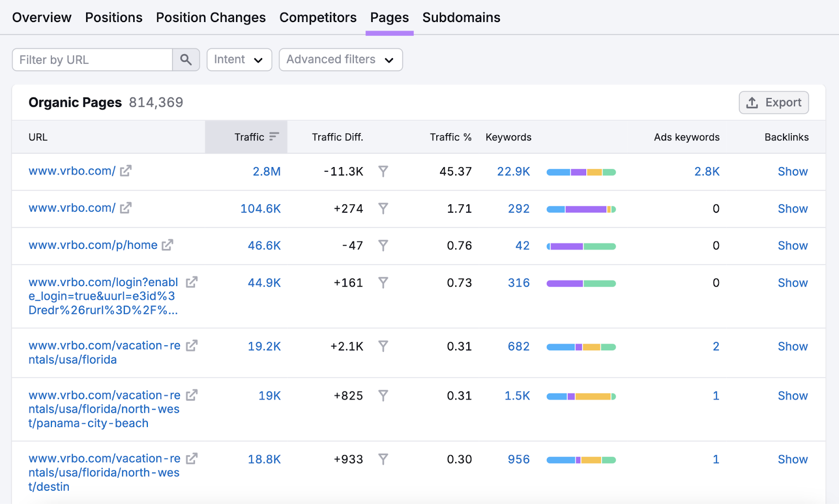Click keyword intent bar in 1.5K keywords row
Viewport: 839px width, 504px height.
(581, 397)
